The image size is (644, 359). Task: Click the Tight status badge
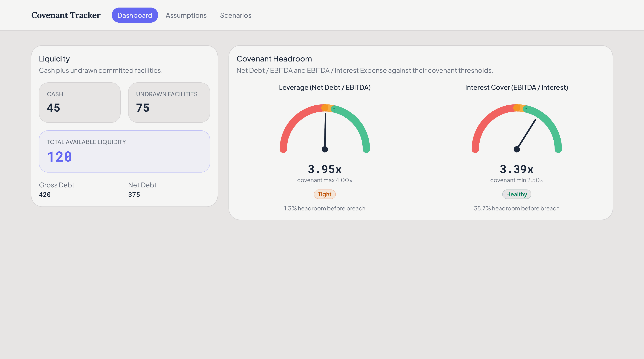click(325, 194)
